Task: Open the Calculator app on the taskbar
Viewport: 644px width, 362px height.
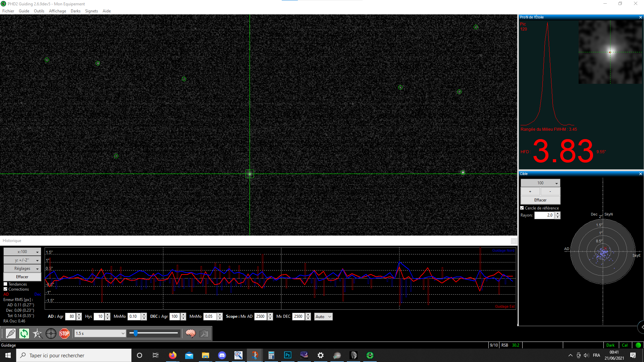Action: 271,355
